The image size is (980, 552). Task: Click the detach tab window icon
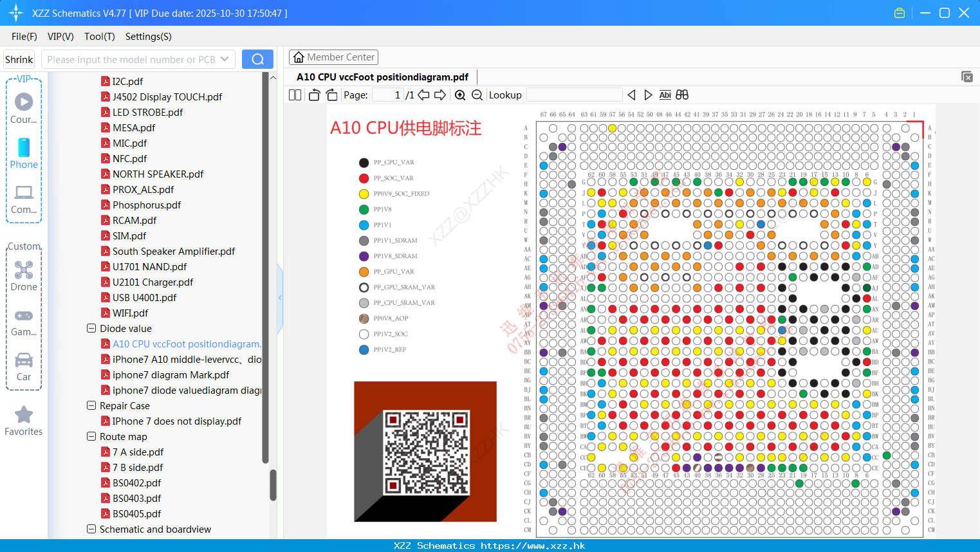click(967, 77)
